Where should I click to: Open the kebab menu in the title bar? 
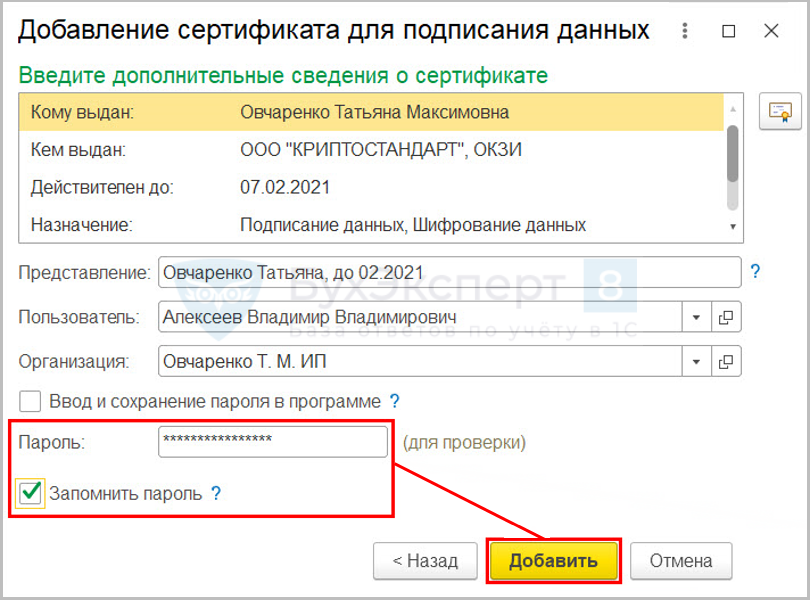pyautogui.click(x=685, y=31)
